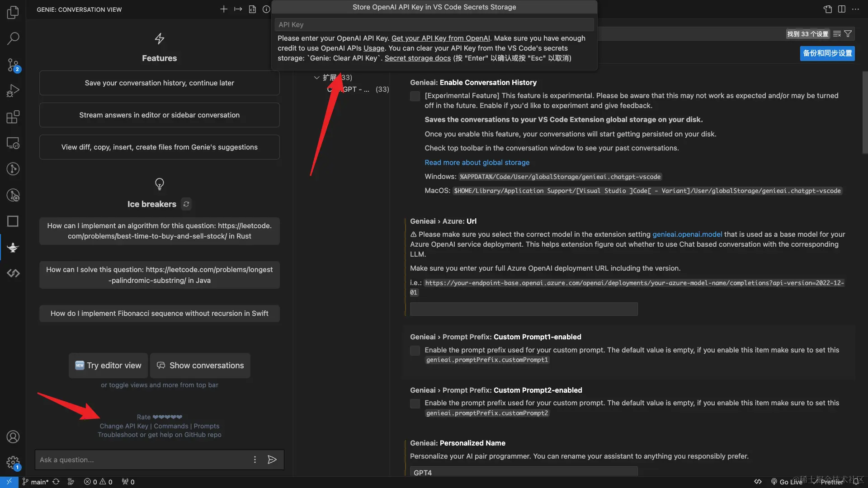Screen dimensions: 868x488
Task: Open the Secret storage docs link
Action: tap(418, 58)
